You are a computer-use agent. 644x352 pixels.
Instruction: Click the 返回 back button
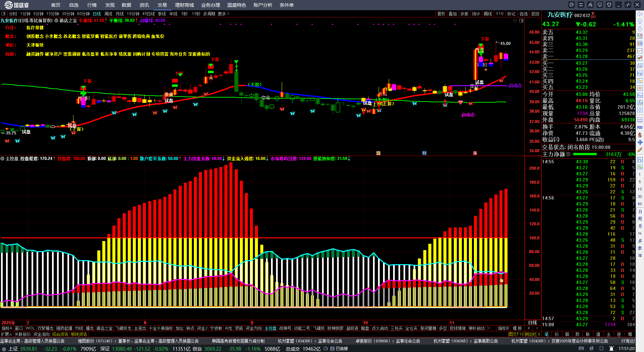pyautogui.click(x=535, y=14)
